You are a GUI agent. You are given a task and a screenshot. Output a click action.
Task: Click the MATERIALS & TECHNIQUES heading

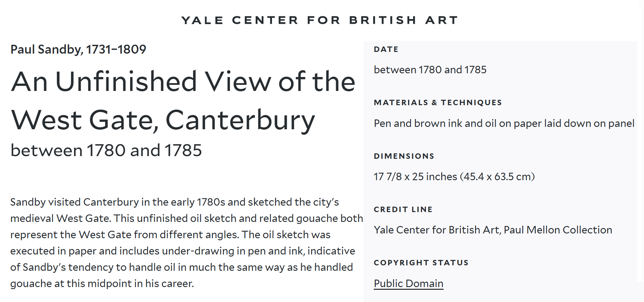tap(438, 102)
